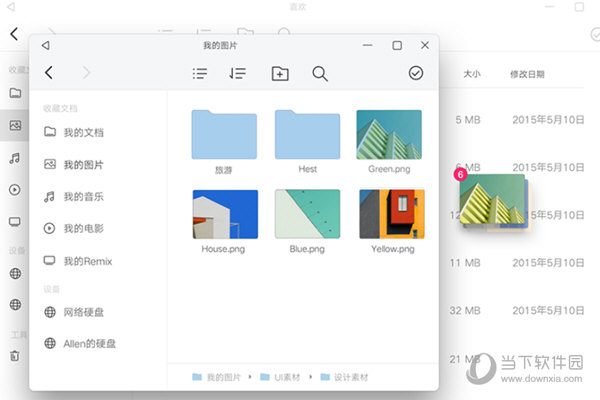
Task: Click the 5 MB size cell
Action: [468, 120]
